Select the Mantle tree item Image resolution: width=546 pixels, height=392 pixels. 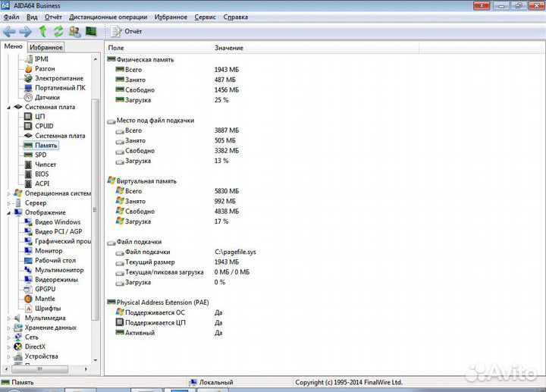(x=45, y=298)
